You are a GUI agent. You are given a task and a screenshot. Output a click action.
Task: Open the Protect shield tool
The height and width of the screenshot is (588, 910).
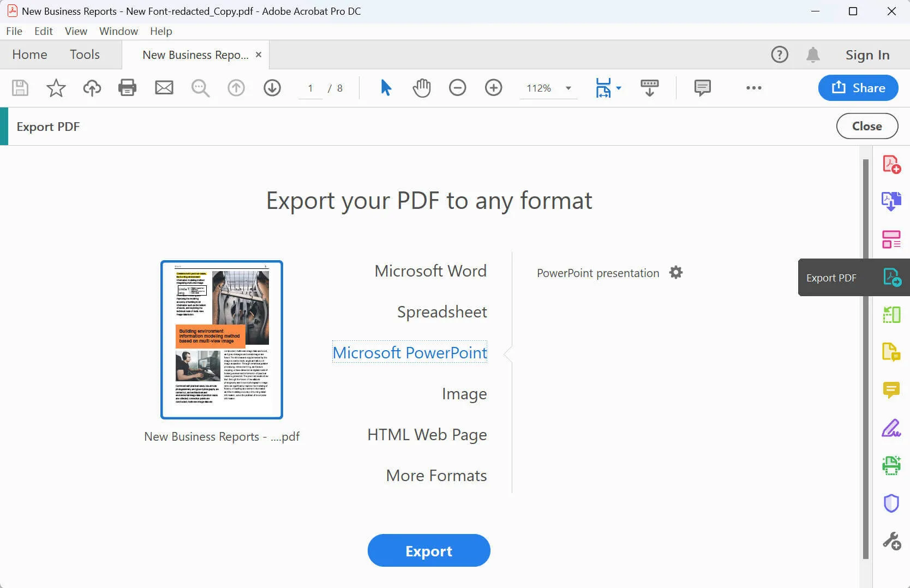pyautogui.click(x=891, y=502)
